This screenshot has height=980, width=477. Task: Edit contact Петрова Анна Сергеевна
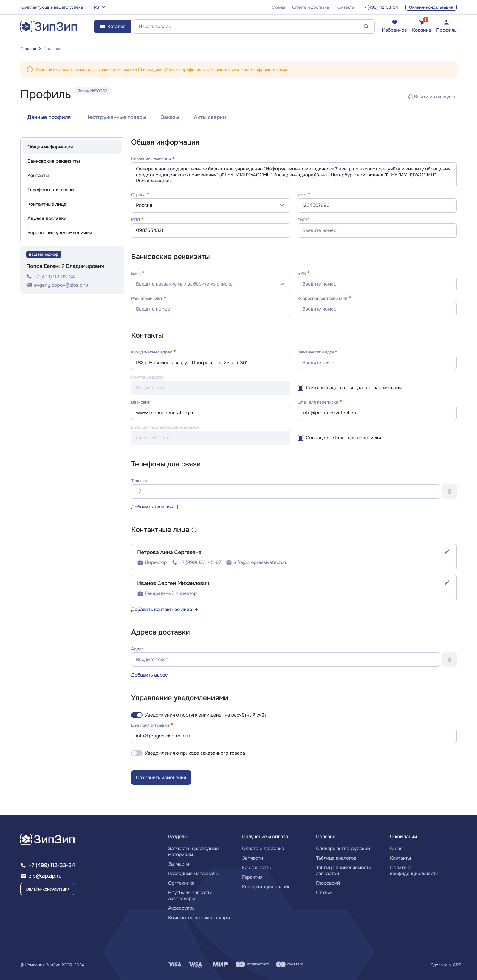[447, 552]
